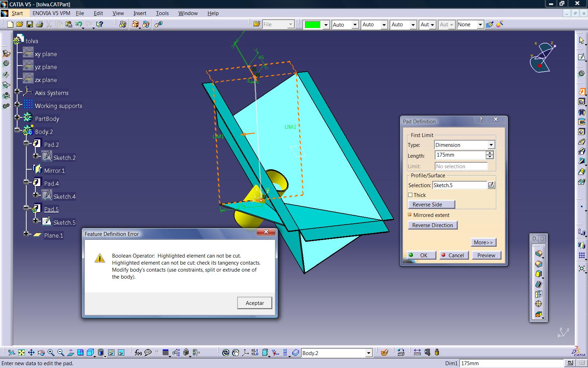Collapse the Pad.4 node
This screenshot has width=588, height=368.
pos(26,182)
